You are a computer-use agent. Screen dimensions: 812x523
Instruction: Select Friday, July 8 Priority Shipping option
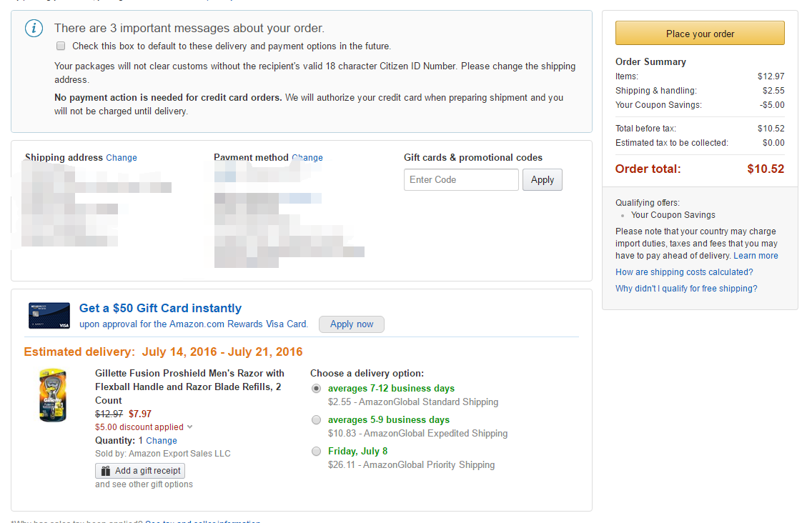click(x=316, y=452)
